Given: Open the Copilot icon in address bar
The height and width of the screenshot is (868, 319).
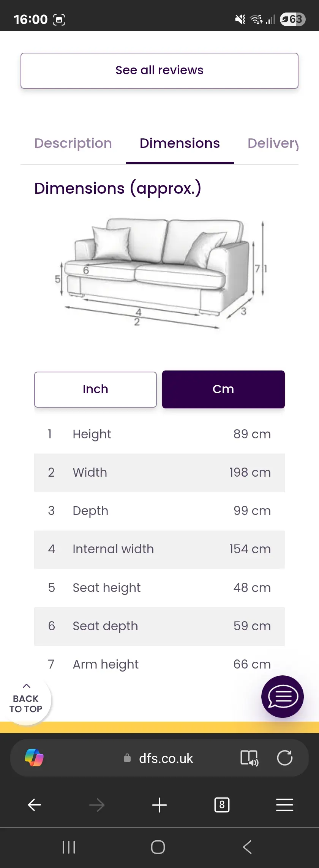Looking at the screenshot, I should [x=34, y=758].
